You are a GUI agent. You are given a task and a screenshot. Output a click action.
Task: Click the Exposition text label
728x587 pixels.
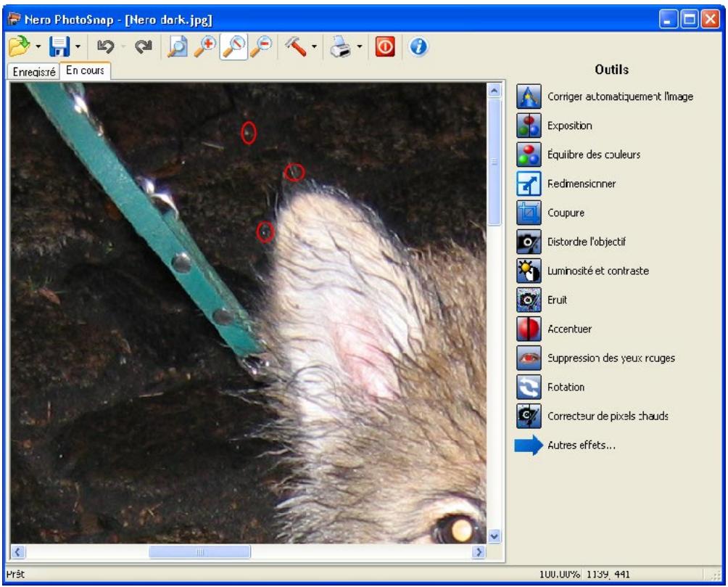570,126
